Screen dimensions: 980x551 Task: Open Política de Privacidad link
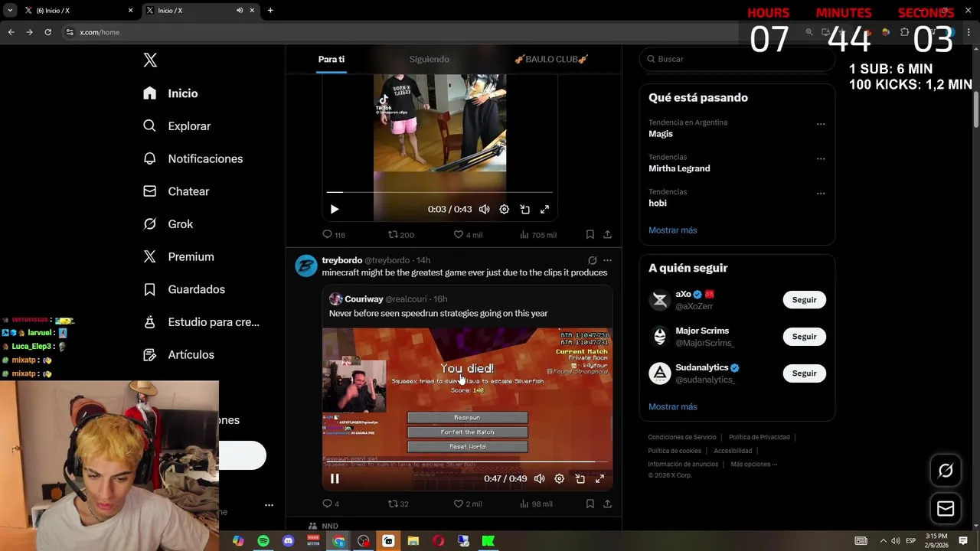759,437
